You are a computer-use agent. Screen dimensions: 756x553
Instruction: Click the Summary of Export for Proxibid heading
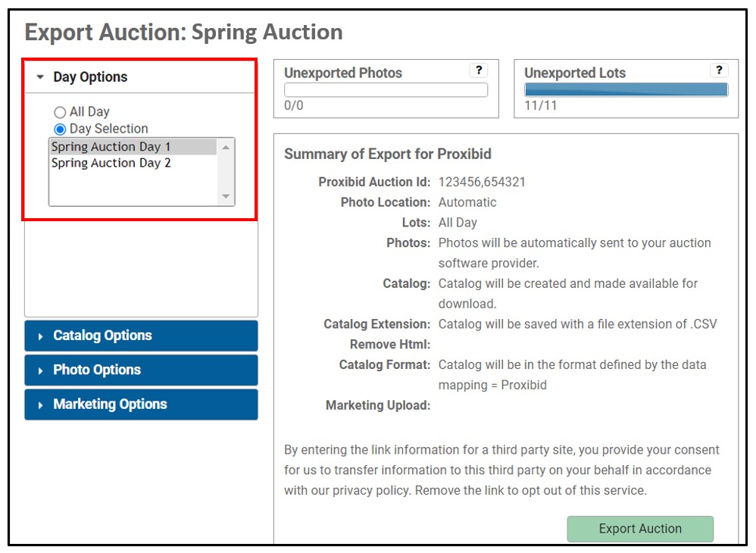click(388, 154)
